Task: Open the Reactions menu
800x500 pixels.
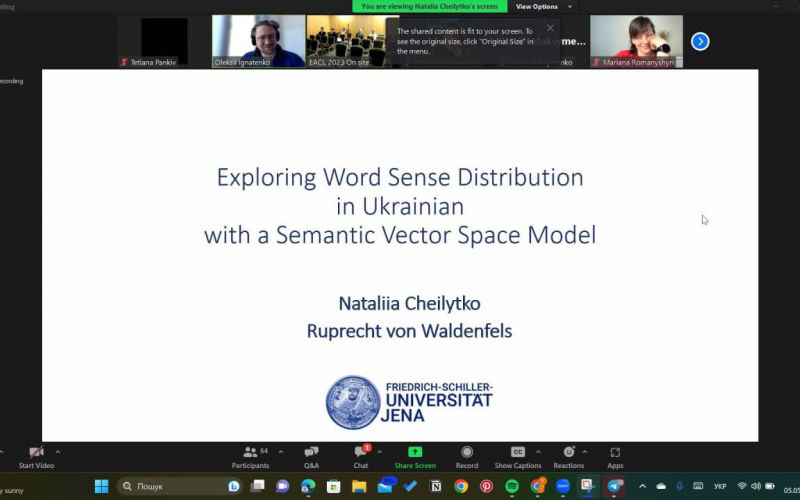Action: (568, 457)
